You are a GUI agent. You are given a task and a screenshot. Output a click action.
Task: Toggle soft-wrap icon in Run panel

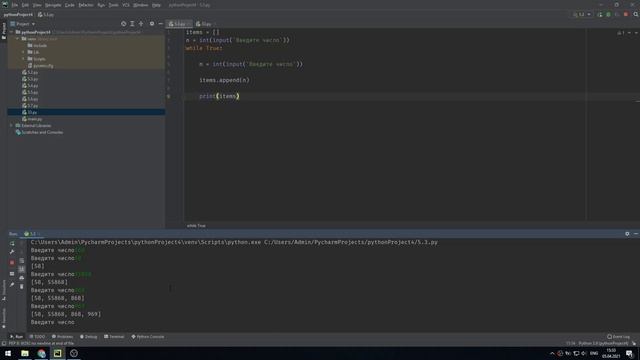tap(22, 260)
